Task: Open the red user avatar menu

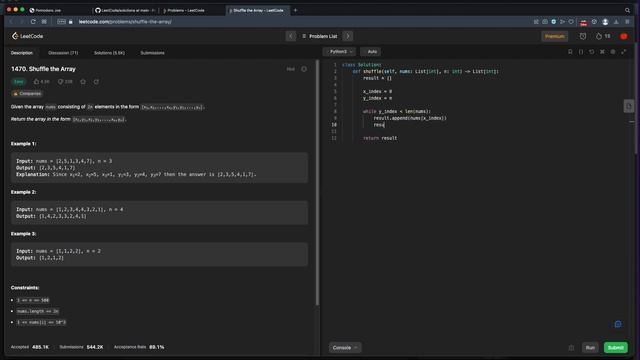Action: click(x=624, y=36)
